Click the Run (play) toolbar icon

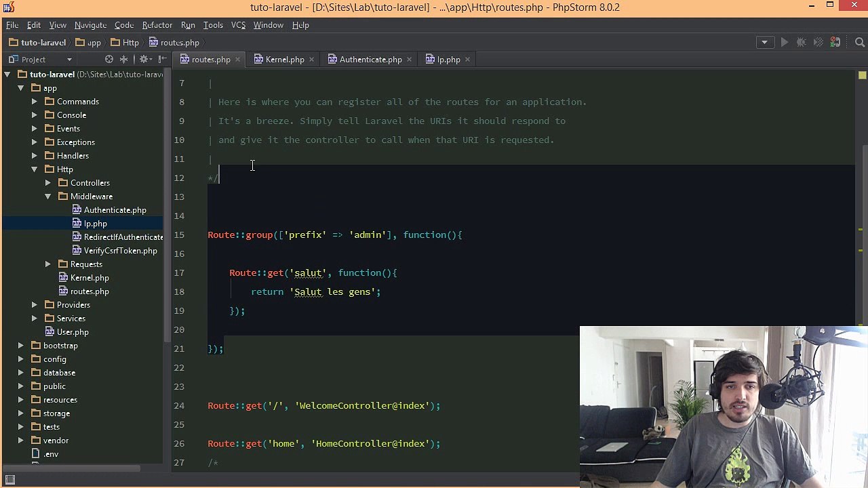[x=785, y=42]
